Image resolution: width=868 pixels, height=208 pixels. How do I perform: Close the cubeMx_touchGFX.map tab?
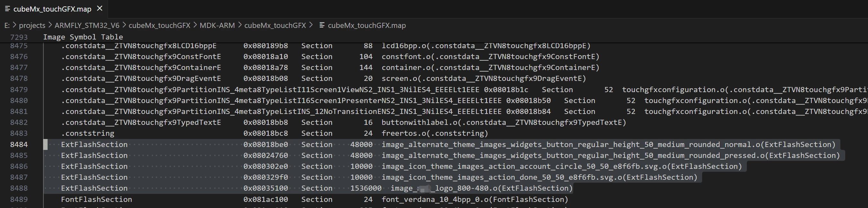(100, 9)
